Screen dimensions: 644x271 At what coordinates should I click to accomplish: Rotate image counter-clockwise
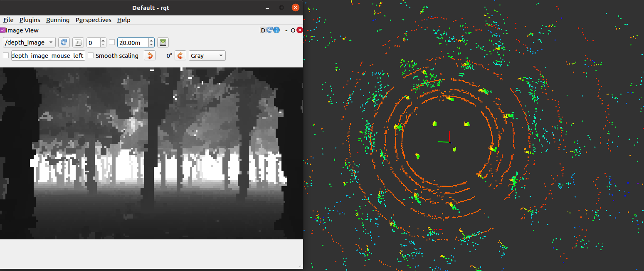tap(150, 56)
